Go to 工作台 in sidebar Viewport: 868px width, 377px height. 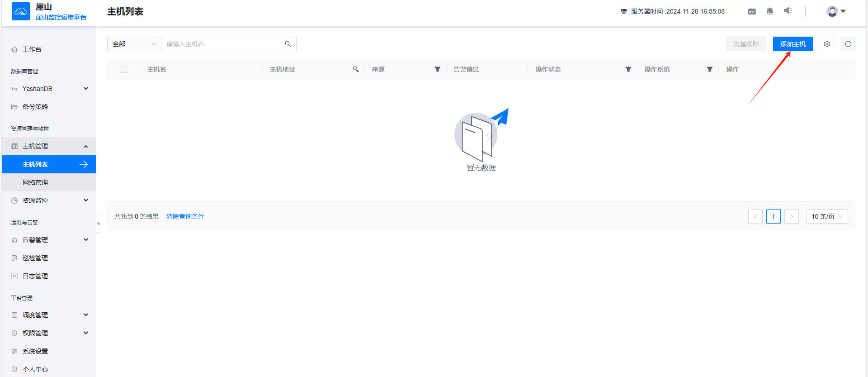tap(49, 49)
